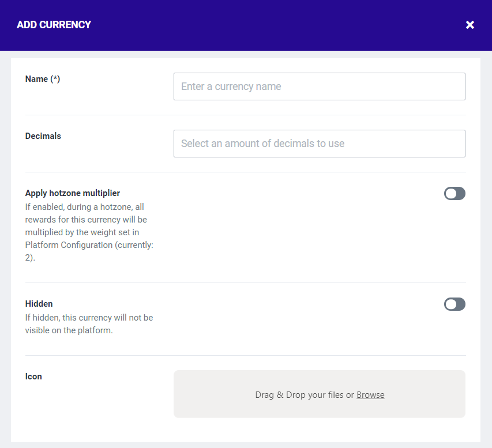Click the purple dialog header bar
The height and width of the screenshot is (448, 492).
[260, 25]
